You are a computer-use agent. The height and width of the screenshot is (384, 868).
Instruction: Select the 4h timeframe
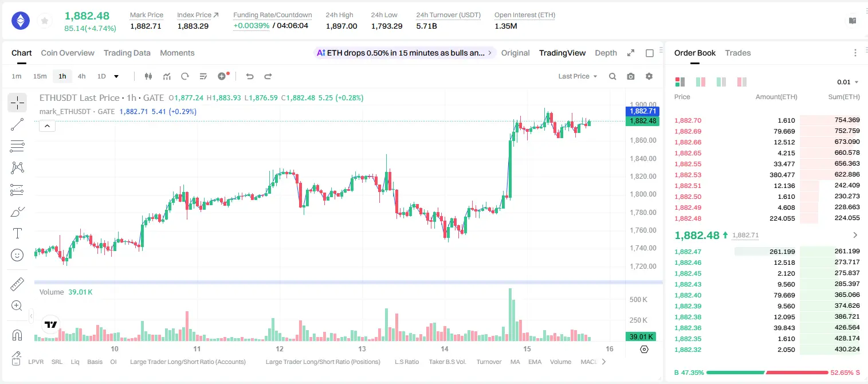pos(82,76)
